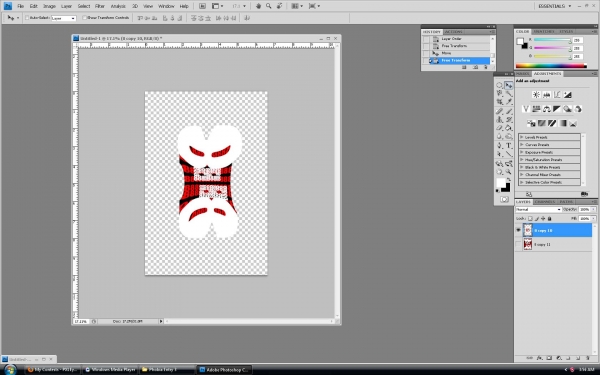
Task: Select the Lasso tool
Action: coord(500,94)
